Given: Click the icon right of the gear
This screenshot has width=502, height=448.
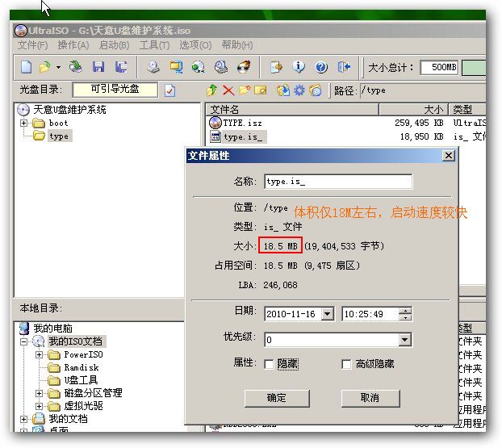Looking at the screenshot, I should pos(316,90).
